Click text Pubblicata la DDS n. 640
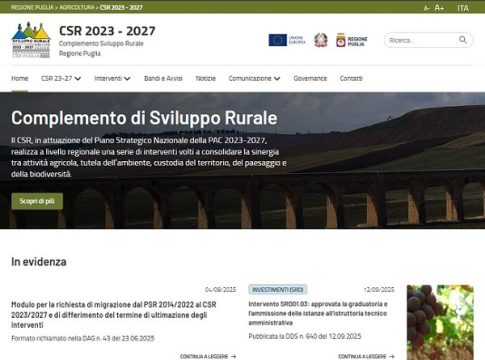This screenshot has height=360, width=485. click(x=305, y=336)
